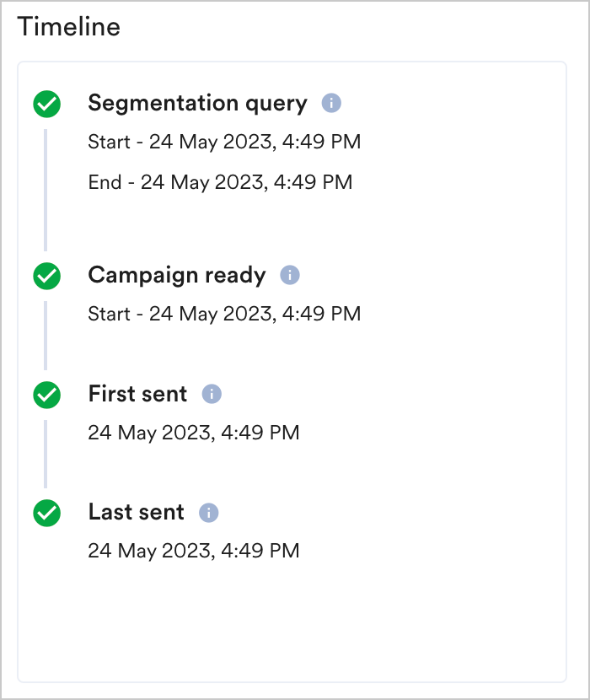Open info tooltip for Last sent

208,513
